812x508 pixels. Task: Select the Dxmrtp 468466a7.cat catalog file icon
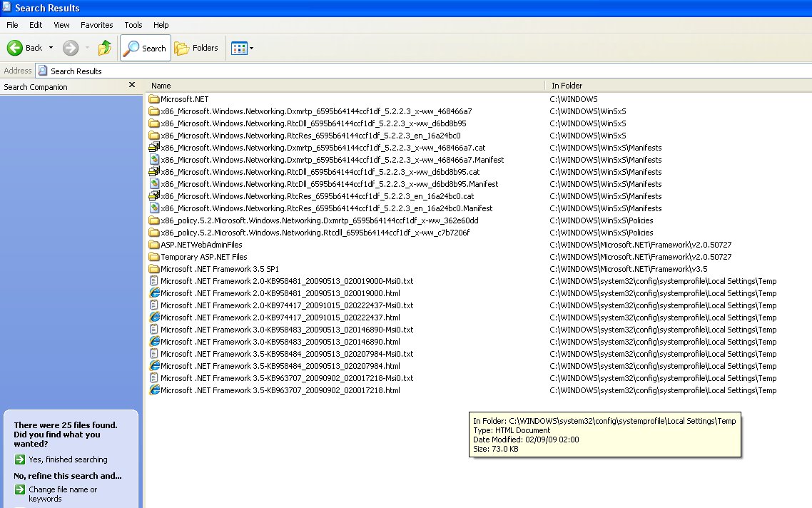tap(154, 148)
